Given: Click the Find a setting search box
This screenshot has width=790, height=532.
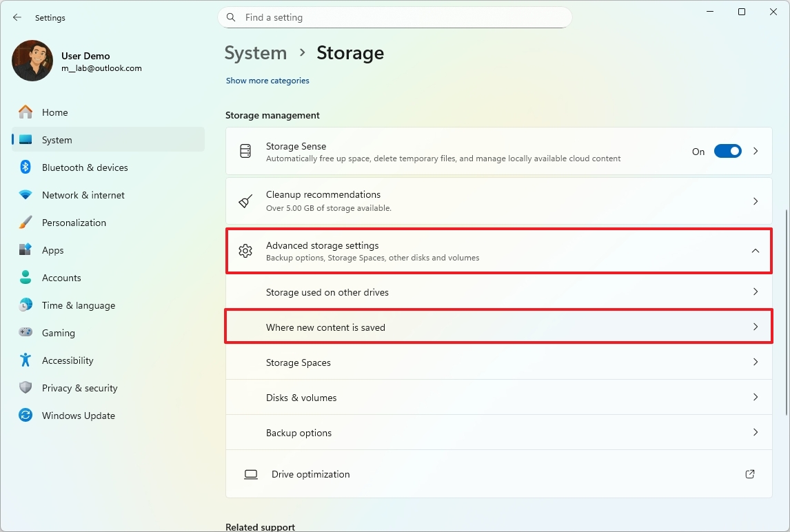Looking at the screenshot, I should click(x=395, y=17).
